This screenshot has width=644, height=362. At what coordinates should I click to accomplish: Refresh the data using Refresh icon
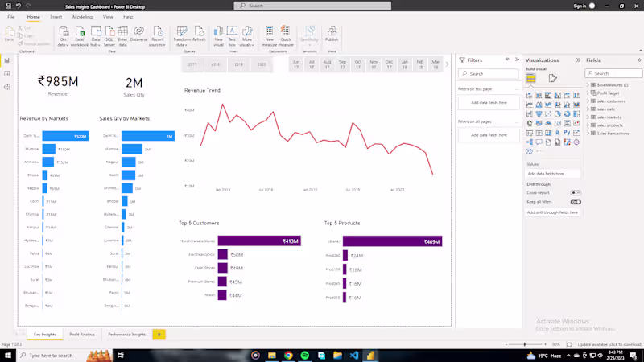coord(199,34)
